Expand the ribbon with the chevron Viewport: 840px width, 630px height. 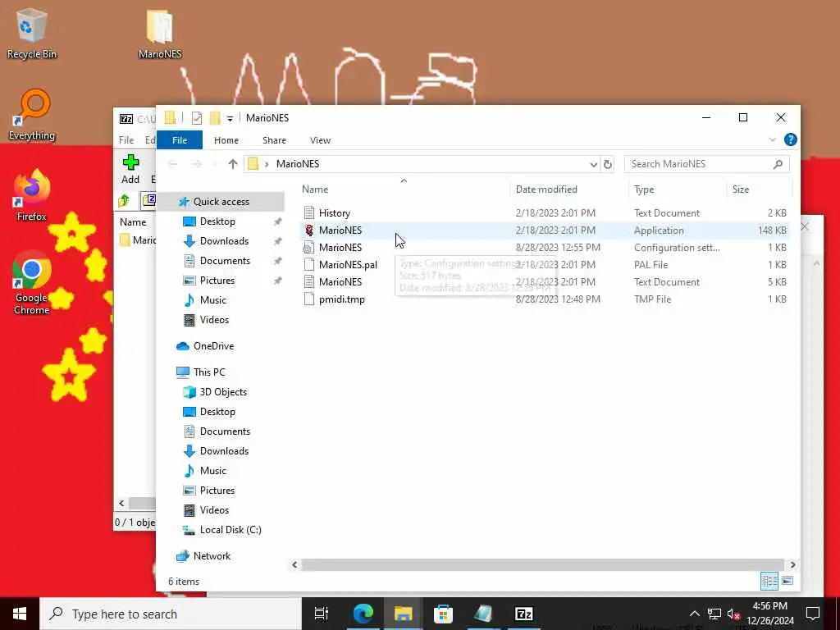point(772,139)
